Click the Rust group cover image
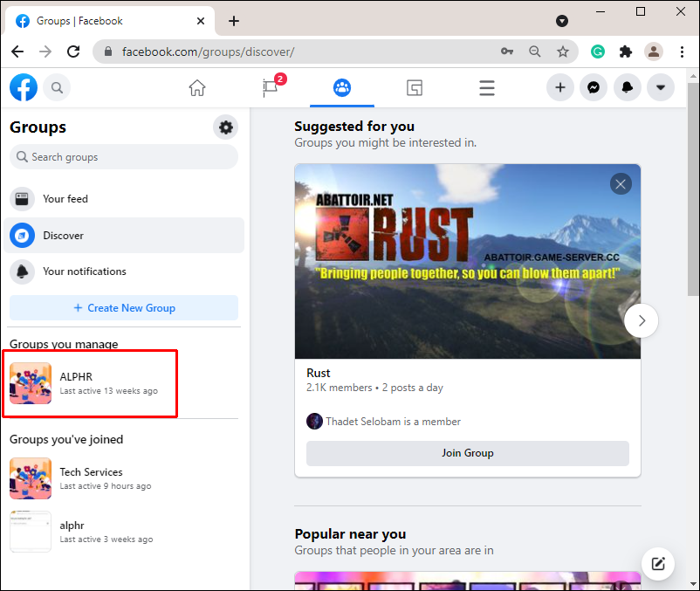700x591 pixels. click(x=468, y=261)
